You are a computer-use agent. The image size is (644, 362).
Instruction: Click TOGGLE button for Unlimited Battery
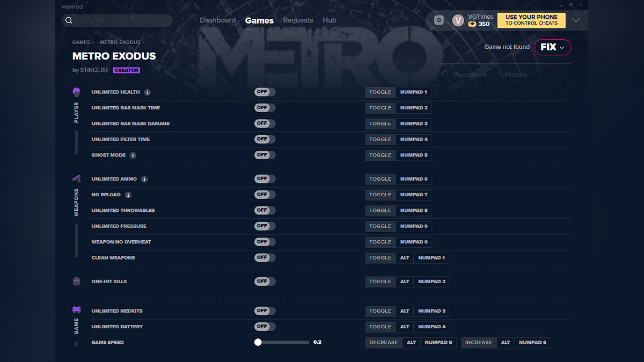tap(380, 327)
